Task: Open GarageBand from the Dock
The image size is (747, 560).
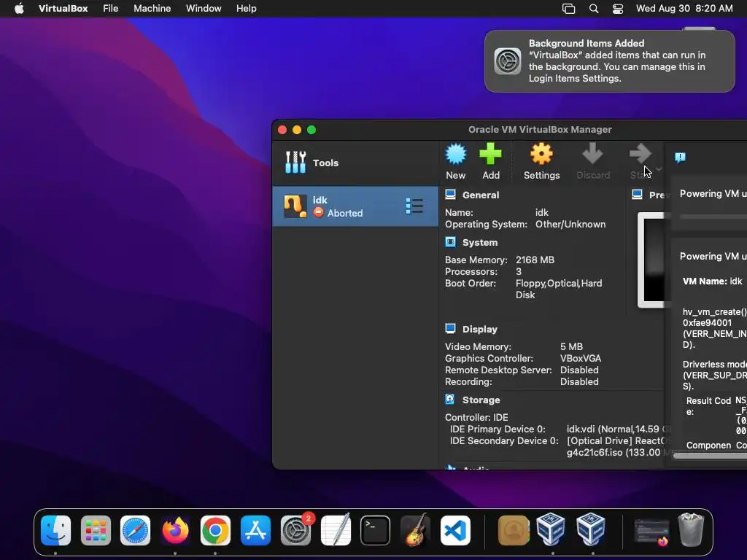Action: pyautogui.click(x=415, y=531)
